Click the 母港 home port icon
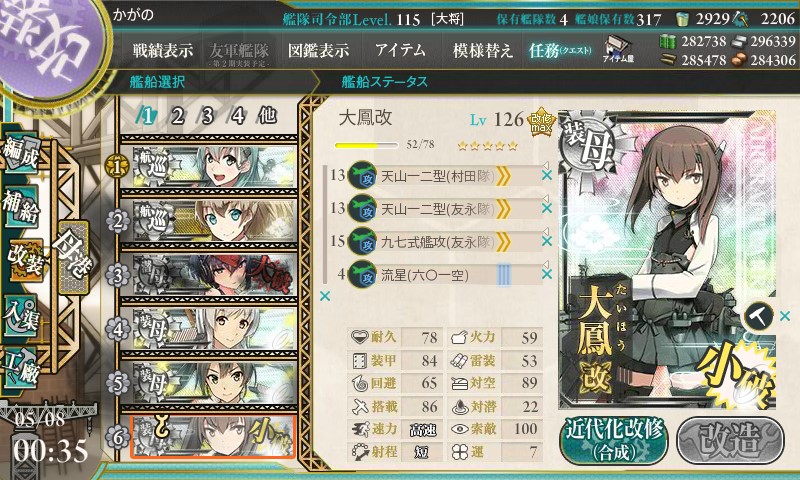800x480 pixels. 73,258
